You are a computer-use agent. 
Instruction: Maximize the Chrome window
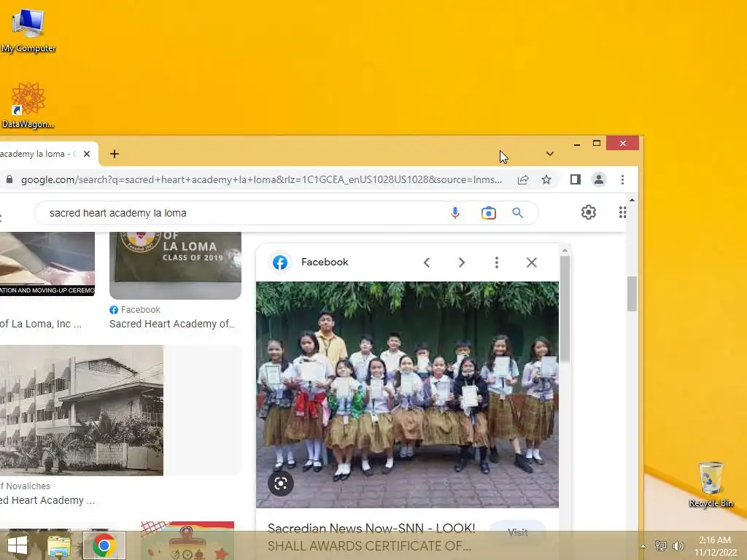point(597,144)
